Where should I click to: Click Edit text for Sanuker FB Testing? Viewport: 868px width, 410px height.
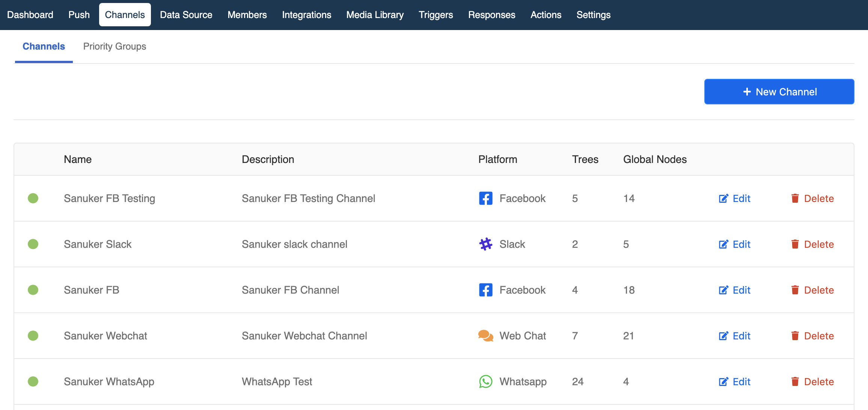coord(741,198)
